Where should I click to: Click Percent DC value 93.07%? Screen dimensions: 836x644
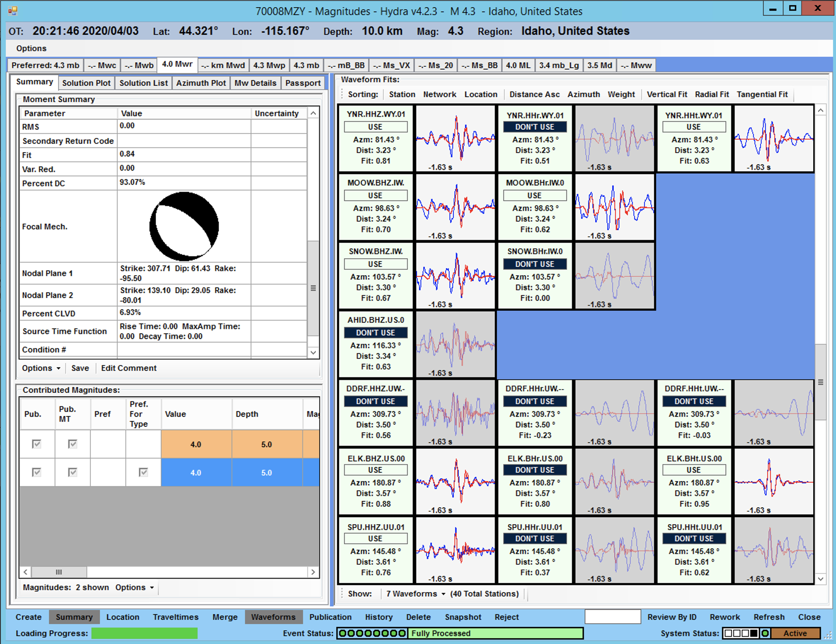(x=132, y=182)
